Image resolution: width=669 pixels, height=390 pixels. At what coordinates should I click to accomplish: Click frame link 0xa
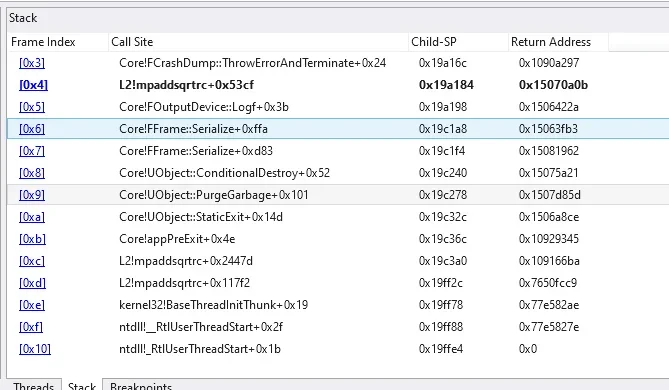(x=32, y=217)
